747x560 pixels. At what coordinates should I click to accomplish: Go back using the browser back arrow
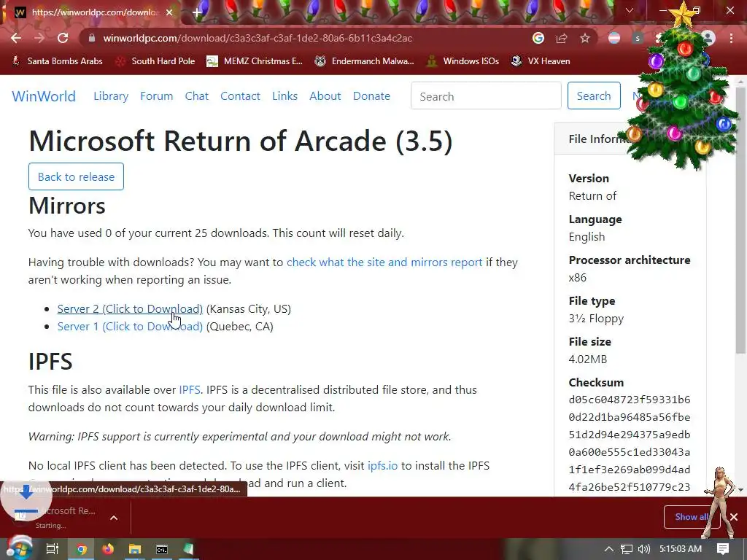tap(16, 38)
